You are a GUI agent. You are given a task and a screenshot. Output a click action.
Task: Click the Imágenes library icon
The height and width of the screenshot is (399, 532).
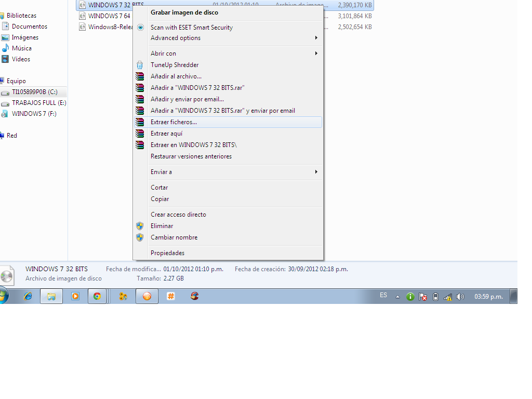(x=5, y=37)
